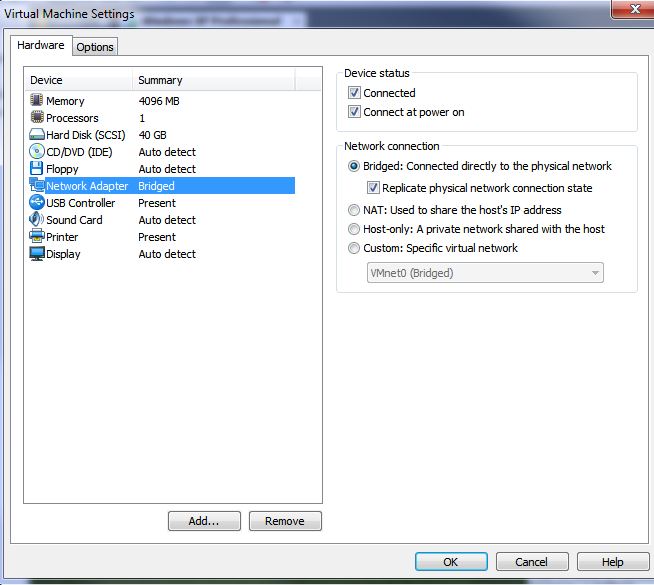The height and width of the screenshot is (585, 654).
Task: Select the Processors device label
Action: (72, 118)
